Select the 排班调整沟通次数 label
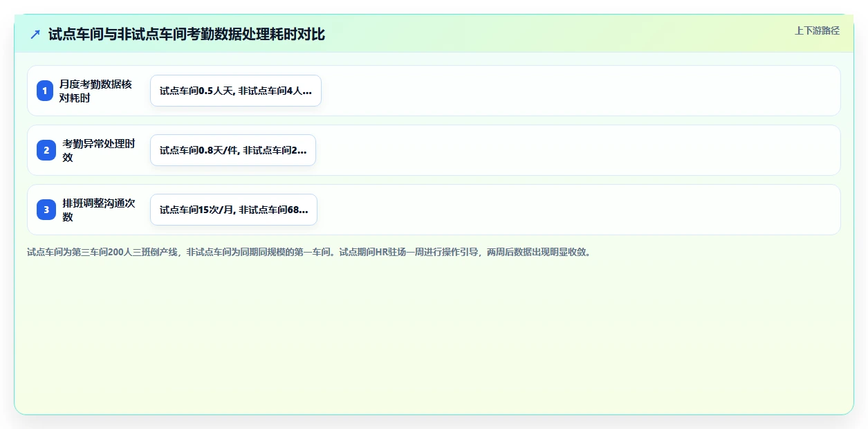Image resolution: width=868 pixels, height=429 pixels. (99, 210)
